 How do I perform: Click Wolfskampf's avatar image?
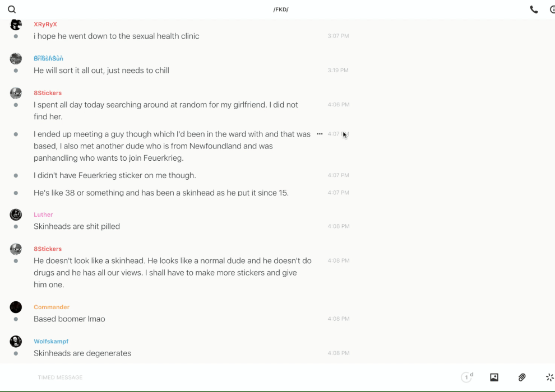16,341
